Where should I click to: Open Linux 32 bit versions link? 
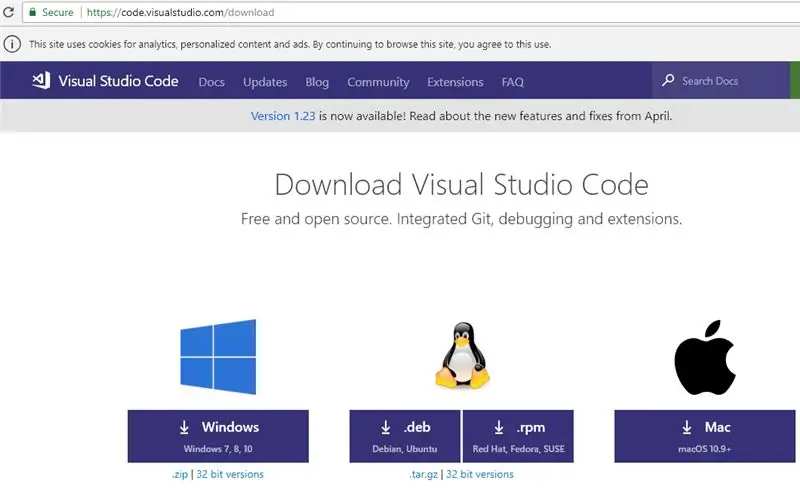(480, 474)
